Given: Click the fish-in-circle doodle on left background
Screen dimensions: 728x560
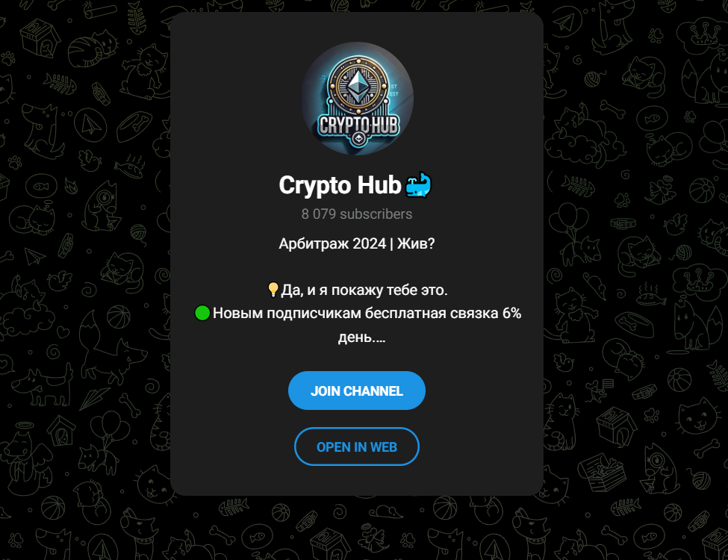Looking at the screenshot, I should tap(41, 187).
